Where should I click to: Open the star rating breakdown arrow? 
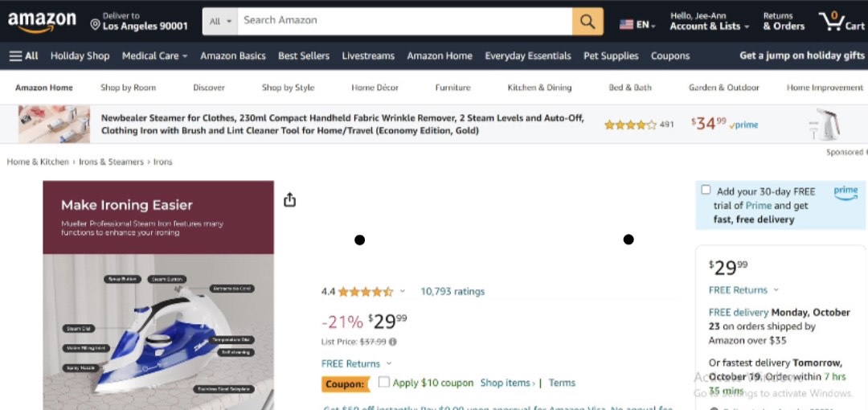click(403, 291)
